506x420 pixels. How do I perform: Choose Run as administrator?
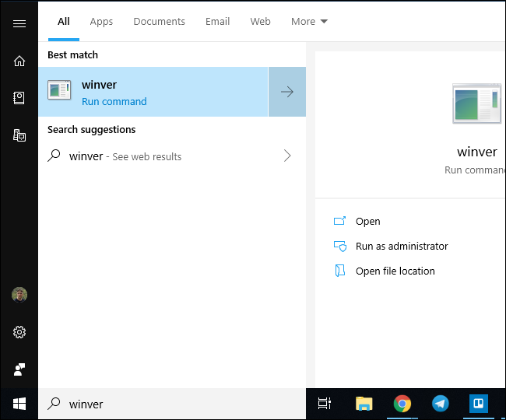click(x=402, y=247)
